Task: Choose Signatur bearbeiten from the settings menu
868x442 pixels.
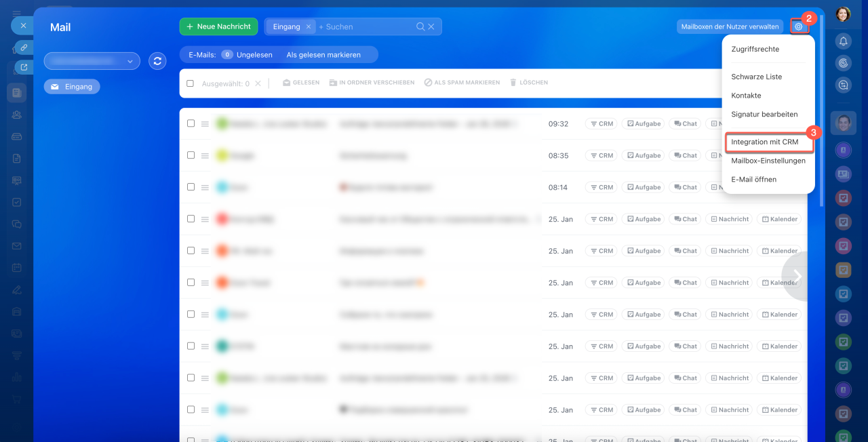Action: coord(764,115)
